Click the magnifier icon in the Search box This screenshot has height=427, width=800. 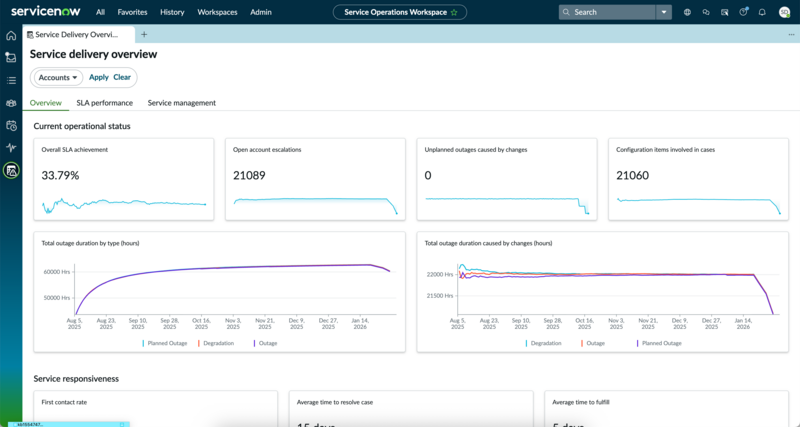[x=566, y=12]
